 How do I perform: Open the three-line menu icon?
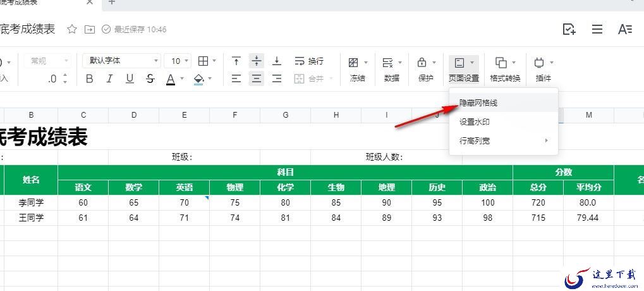click(x=597, y=29)
